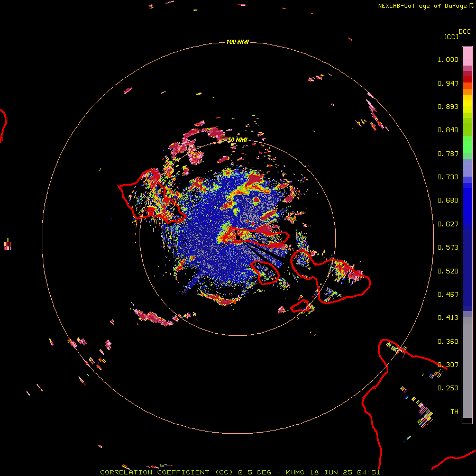Click the gray lower segment of color bar

click(x=467, y=368)
